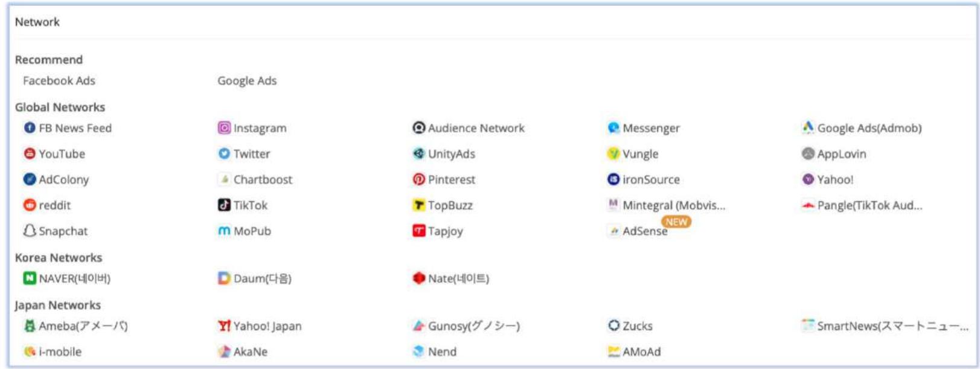Click the Messenger icon
The image size is (980, 369).
coord(613,128)
